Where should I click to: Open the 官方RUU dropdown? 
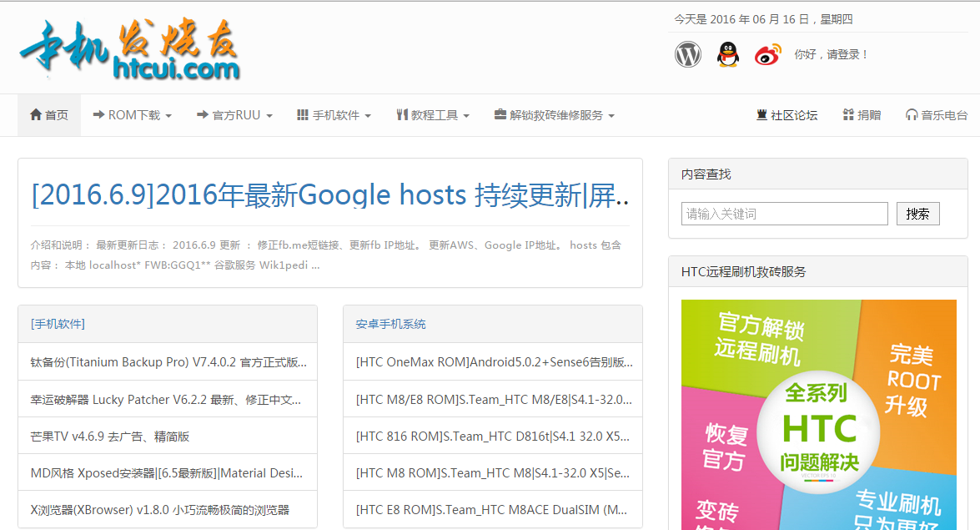coord(235,114)
